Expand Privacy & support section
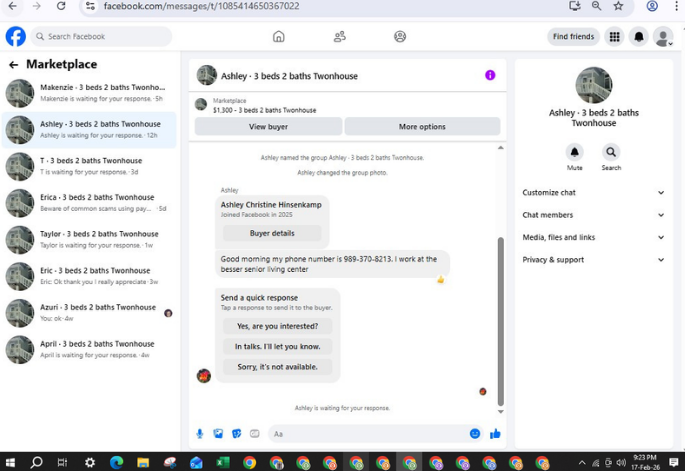Viewport: 685px width, 471px height. pos(594,260)
